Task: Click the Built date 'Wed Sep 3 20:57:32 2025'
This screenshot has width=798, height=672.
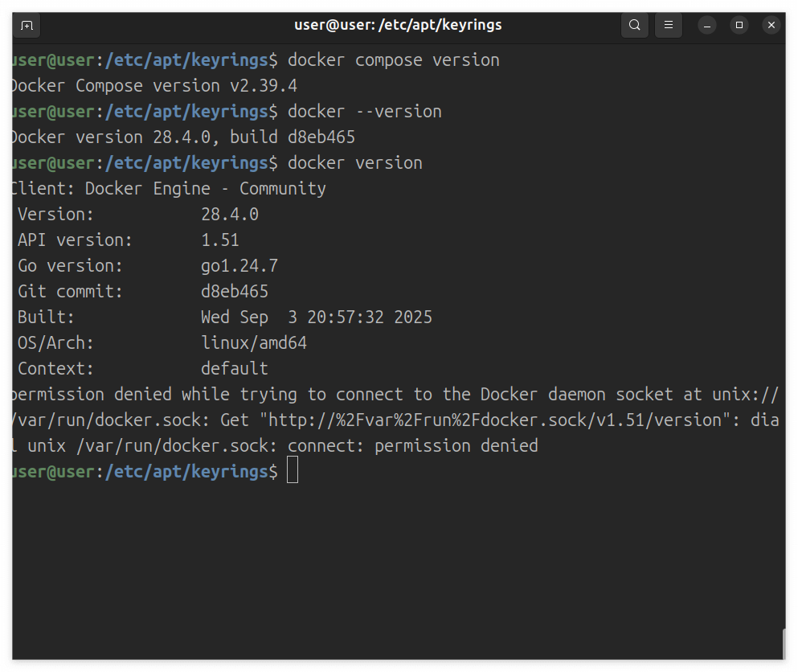Action: [317, 318]
